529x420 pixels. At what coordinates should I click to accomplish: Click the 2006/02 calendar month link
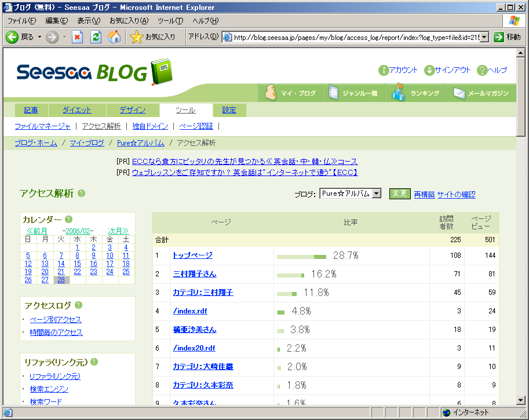(x=78, y=231)
